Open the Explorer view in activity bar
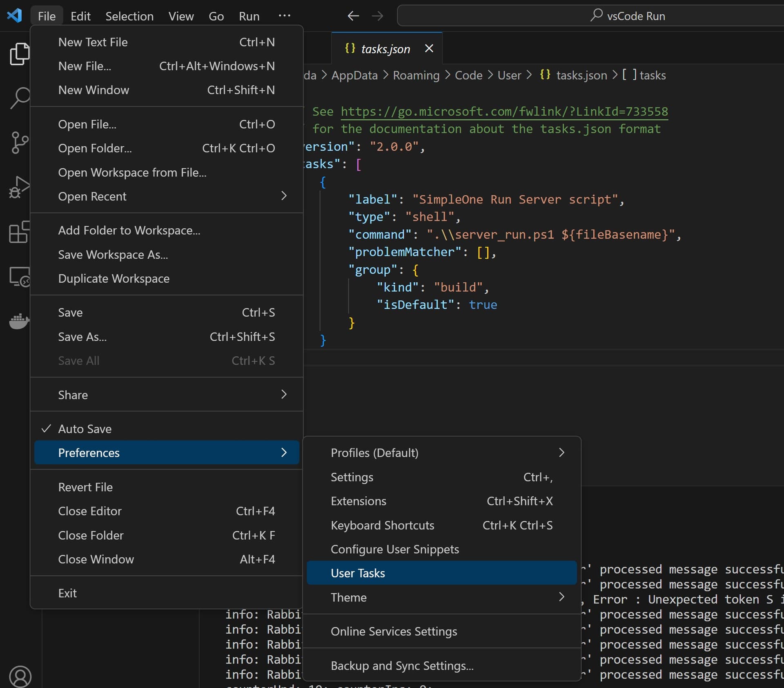 click(19, 54)
